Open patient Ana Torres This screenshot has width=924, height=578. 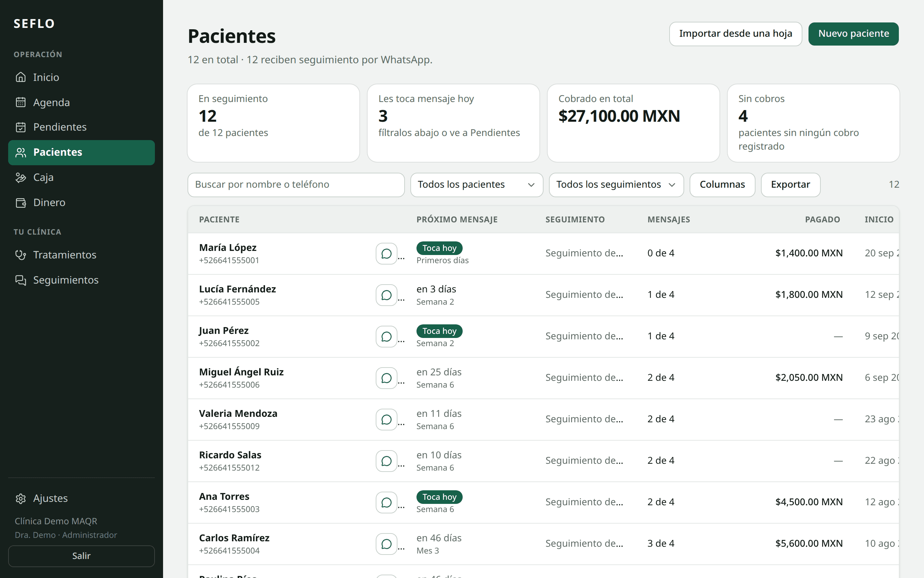224,497
